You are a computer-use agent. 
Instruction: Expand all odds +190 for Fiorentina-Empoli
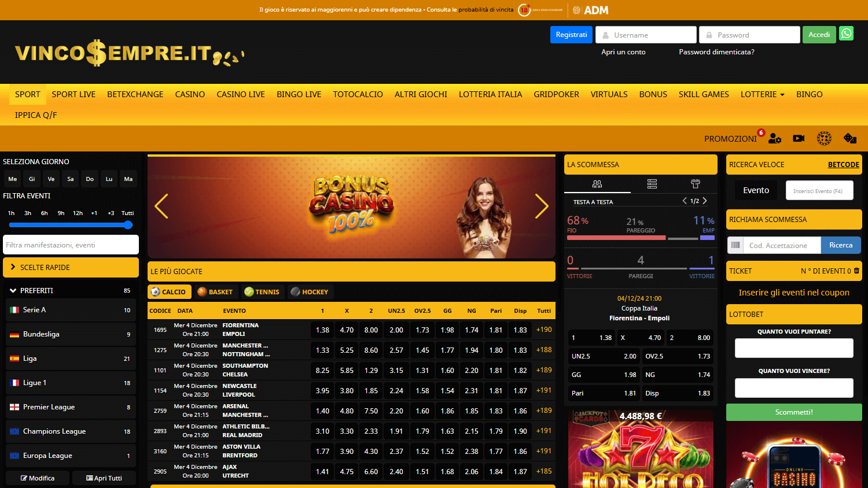coord(544,330)
